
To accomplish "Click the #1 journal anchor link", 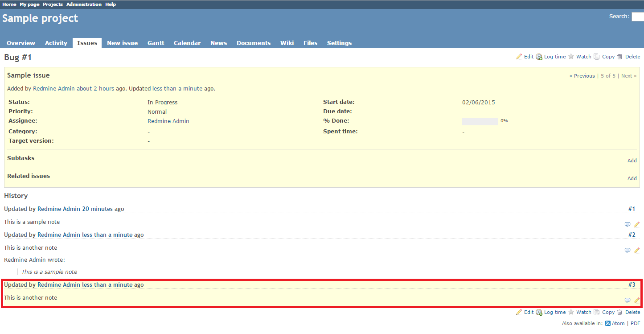I will coord(632,209).
